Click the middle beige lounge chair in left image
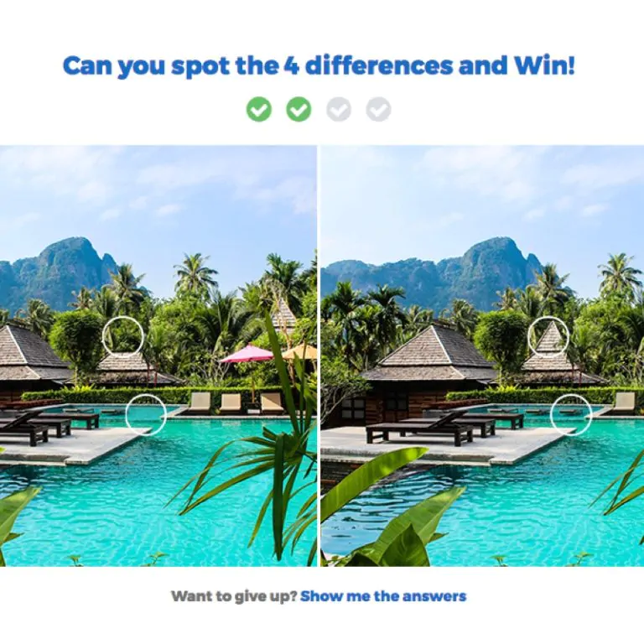 231,402
